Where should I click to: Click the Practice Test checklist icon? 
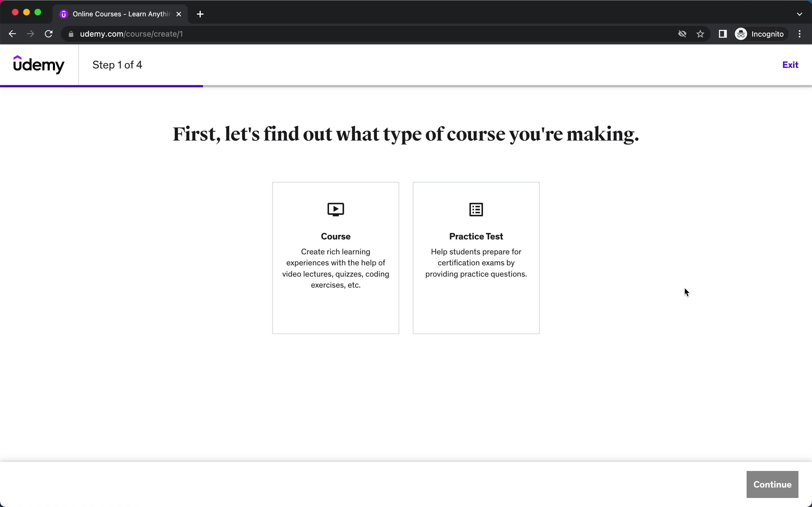click(x=476, y=209)
